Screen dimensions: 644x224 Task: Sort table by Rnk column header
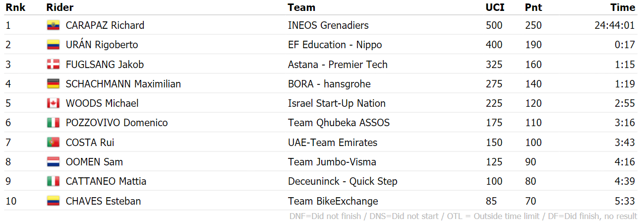pos(15,7)
